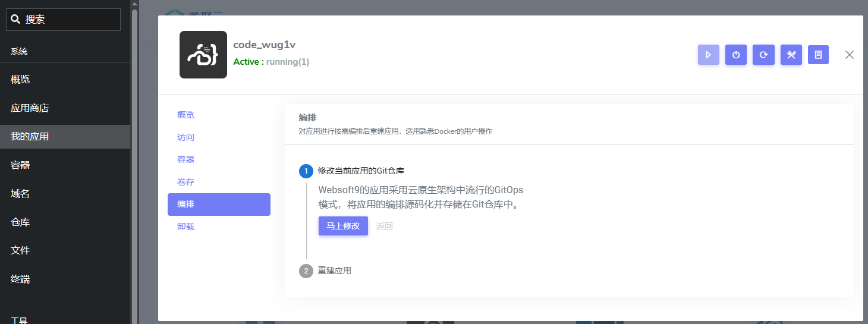Restart the app with the refresh icon
This screenshot has width=868, height=324.
763,55
